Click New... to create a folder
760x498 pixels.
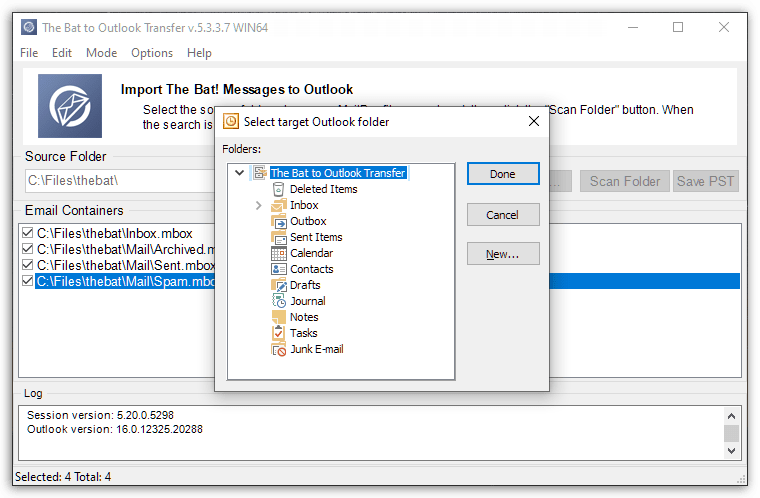503,254
